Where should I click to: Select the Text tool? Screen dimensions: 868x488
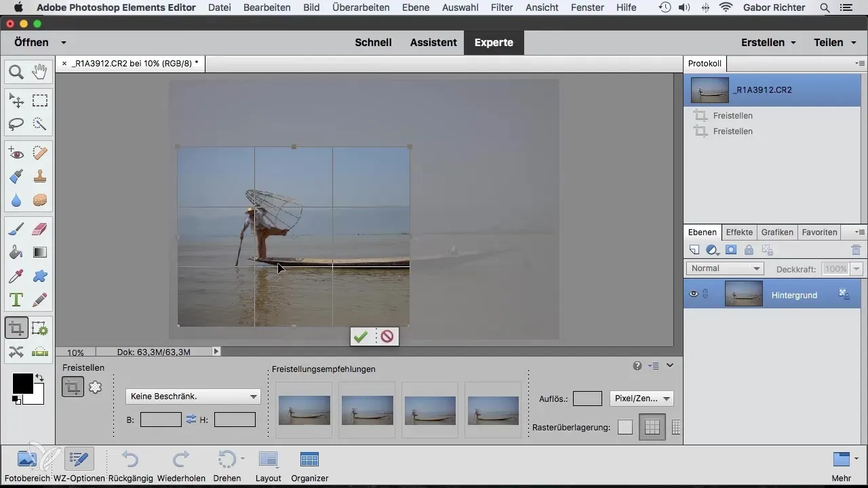(x=16, y=299)
